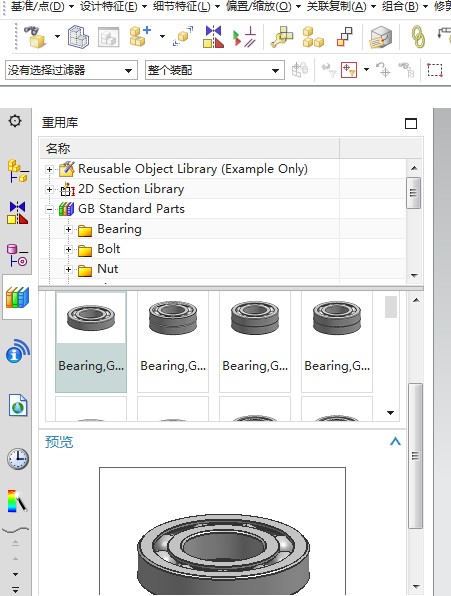Click the assembly constraints toolbar icon
Image resolution: width=451 pixels, height=596 pixels.
[244, 36]
